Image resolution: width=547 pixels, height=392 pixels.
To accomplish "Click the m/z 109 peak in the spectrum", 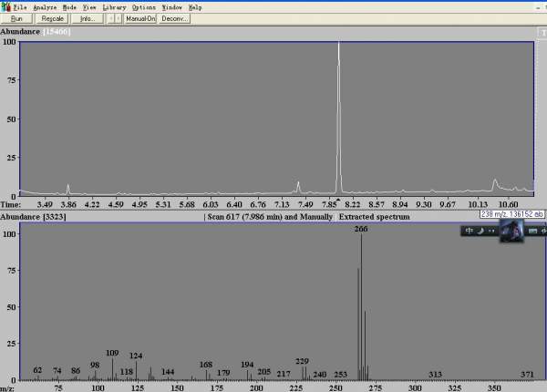I will (112, 369).
